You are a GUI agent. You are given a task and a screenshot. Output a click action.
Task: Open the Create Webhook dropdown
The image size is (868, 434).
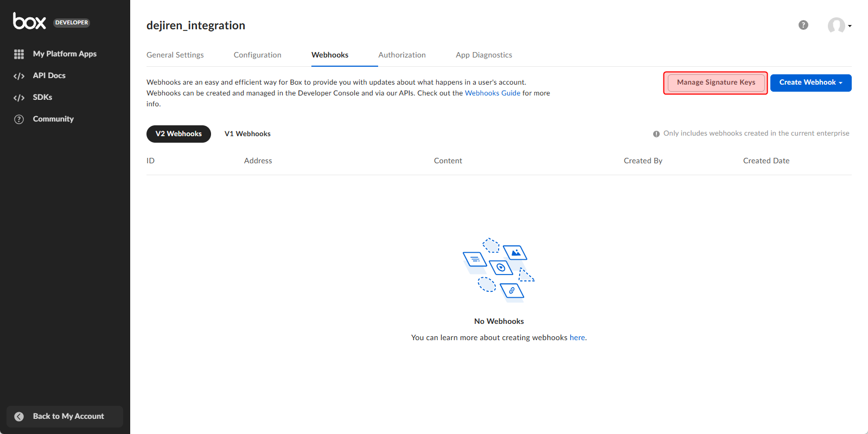point(810,82)
